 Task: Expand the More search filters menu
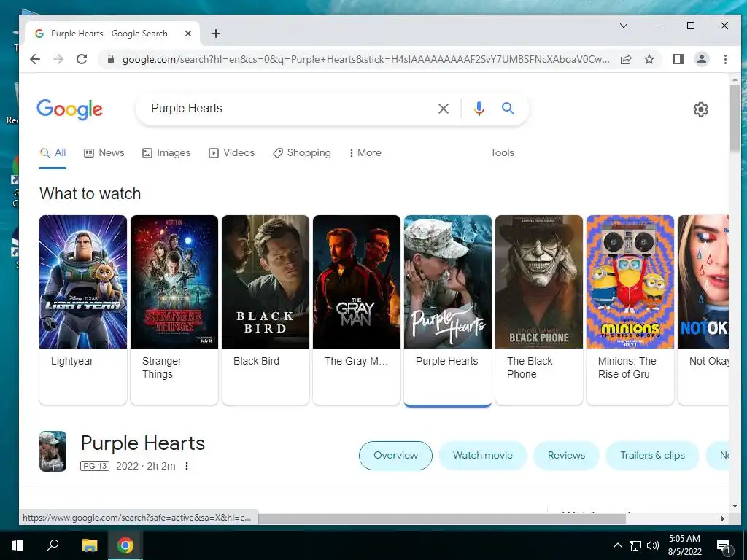(x=365, y=153)
